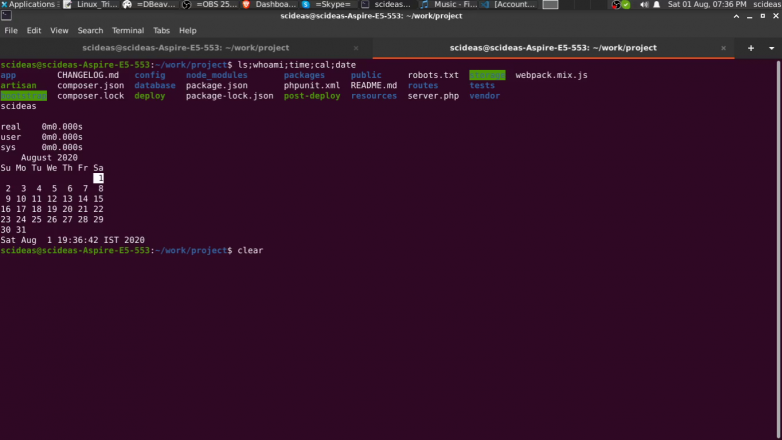The height and width of the screenshot is (440, 782).
Task: Click the red OBS tray icon
Action: (616, 4)
